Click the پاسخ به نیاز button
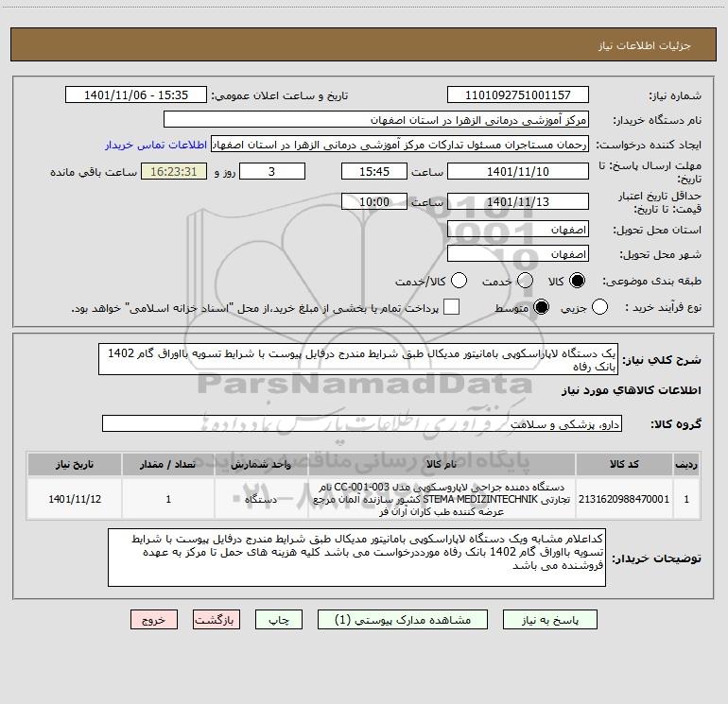The height and width of the screenshot is (704, 728). coord(550,620)
